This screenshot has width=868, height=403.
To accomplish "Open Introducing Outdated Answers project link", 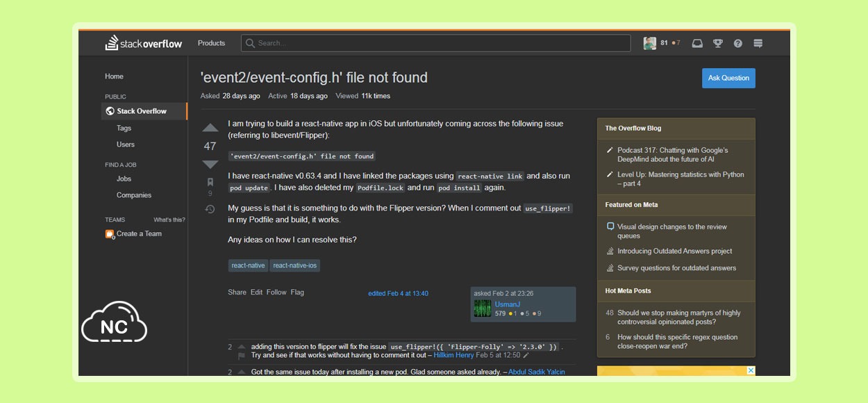I will click(674, 252).
